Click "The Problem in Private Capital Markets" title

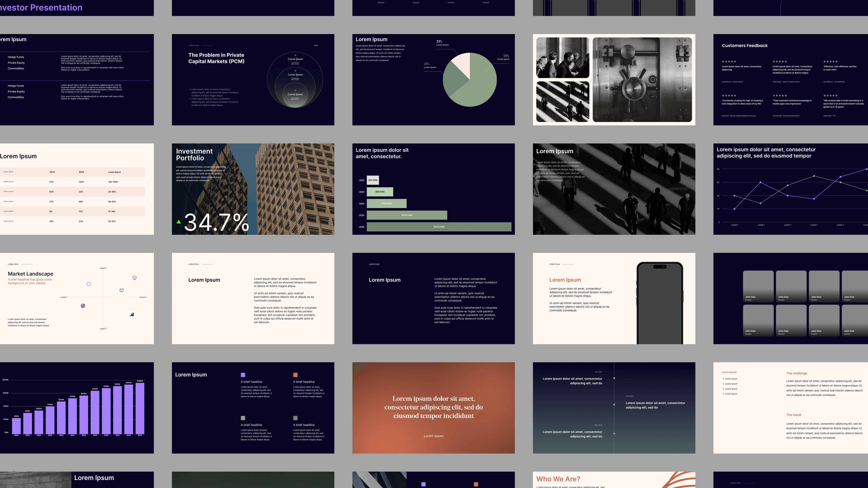[x=216, y=58]
